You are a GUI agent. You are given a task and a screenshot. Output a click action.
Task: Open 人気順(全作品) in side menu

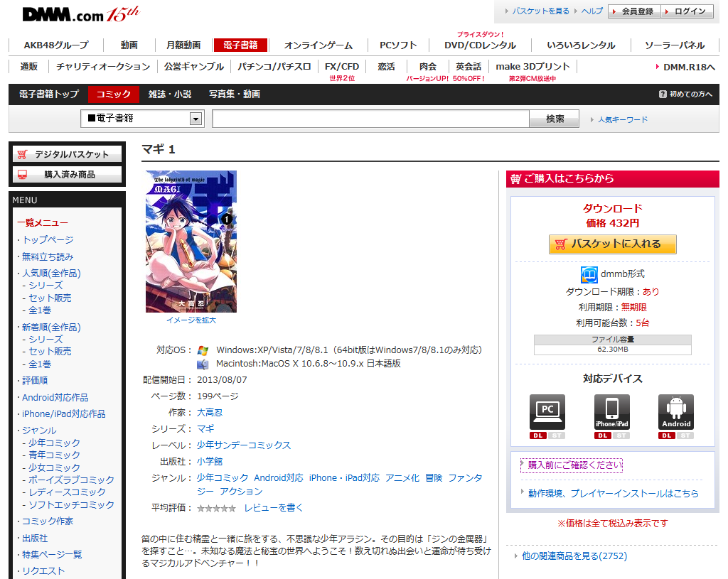[x=51, y=274]
